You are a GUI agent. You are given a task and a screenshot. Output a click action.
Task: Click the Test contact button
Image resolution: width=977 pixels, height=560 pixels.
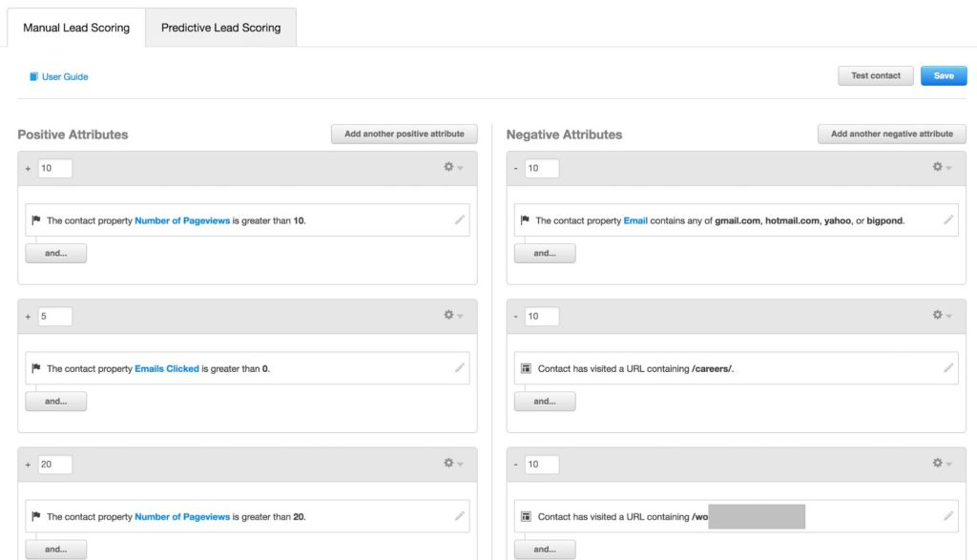pos(876,75)
